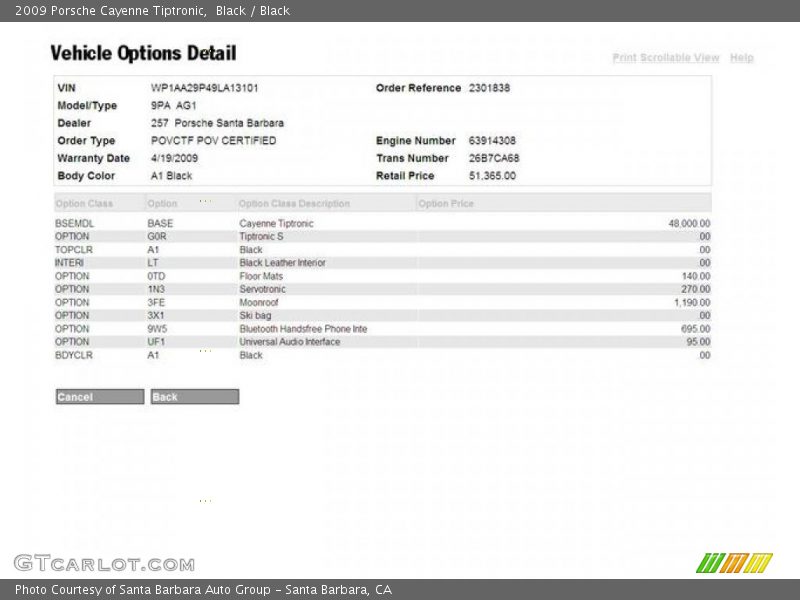Click the Cancel button
This screenshot has width=800, height=600.
(100, 397)
